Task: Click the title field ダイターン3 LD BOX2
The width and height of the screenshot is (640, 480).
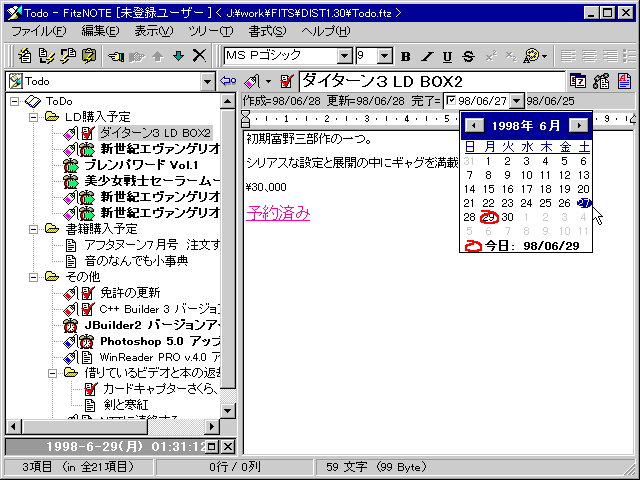Action: click(433, 82)
